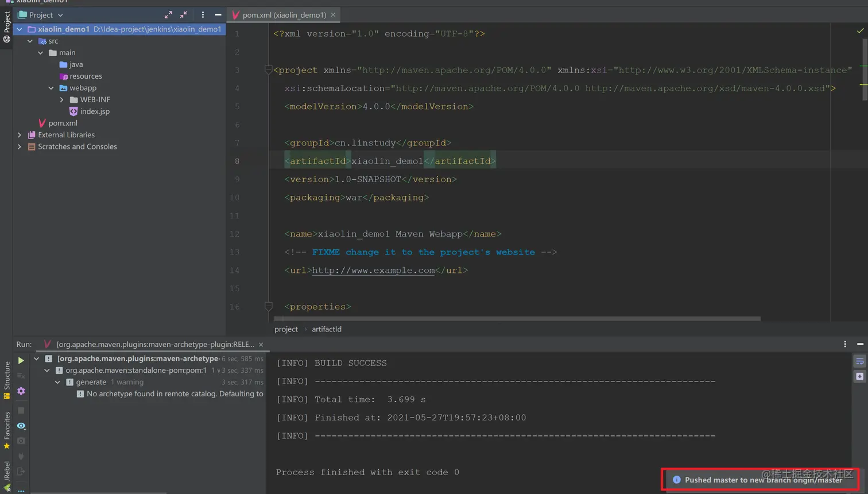Click the editor vertical scrollbar thumb
This screenshot has height=494, width=868.
tap(865, 69)
